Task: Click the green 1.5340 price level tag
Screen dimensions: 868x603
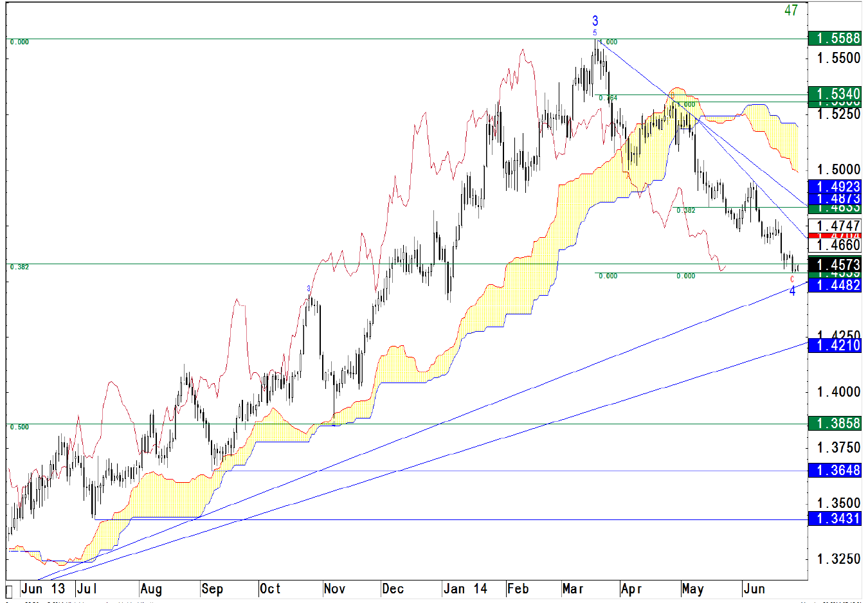Action: [835, 93]
